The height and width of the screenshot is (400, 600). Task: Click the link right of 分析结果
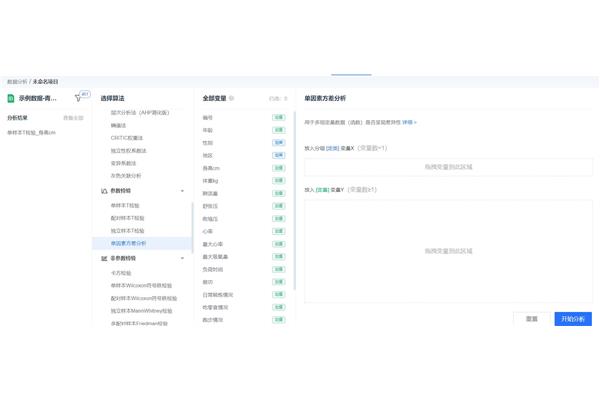pos(73,118)
